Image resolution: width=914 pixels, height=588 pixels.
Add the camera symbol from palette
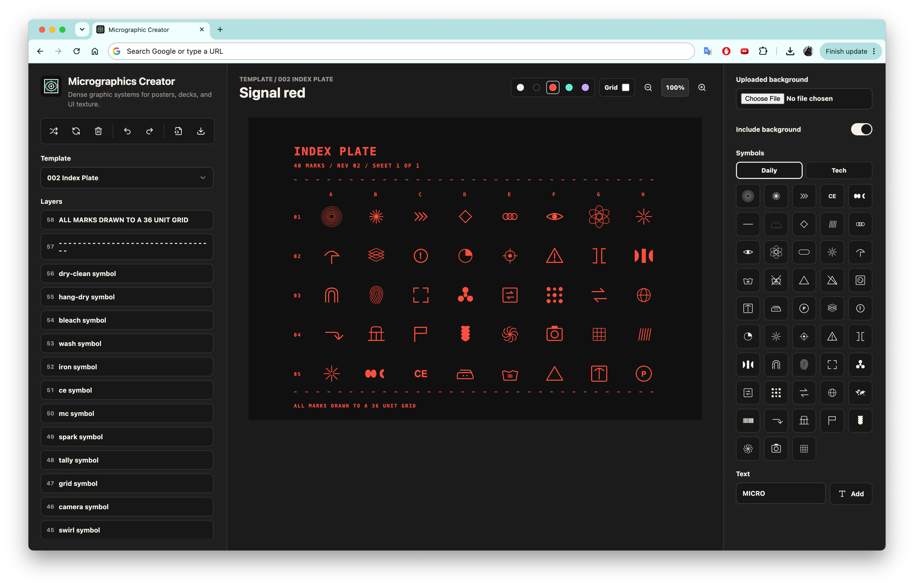[x=776, y=449]
